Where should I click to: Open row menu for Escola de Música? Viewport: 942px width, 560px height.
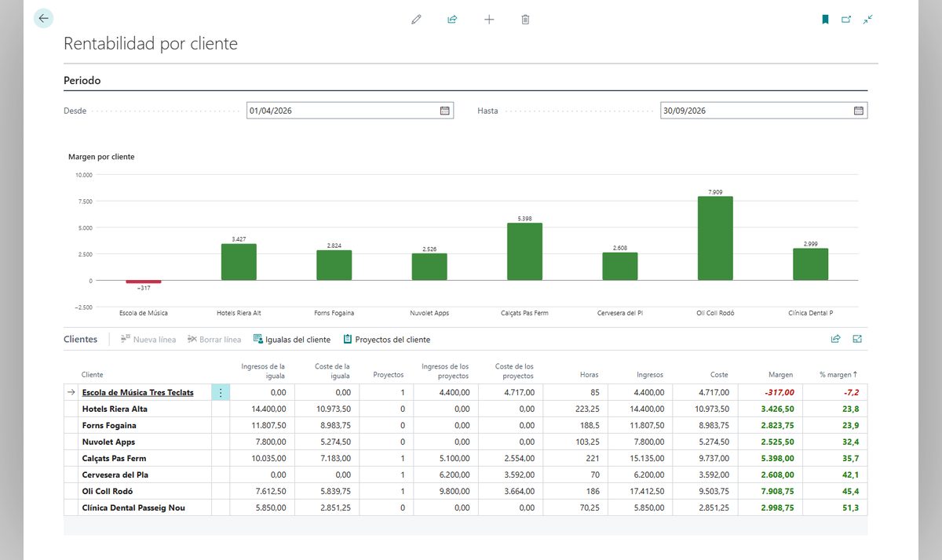coord(221,392)
